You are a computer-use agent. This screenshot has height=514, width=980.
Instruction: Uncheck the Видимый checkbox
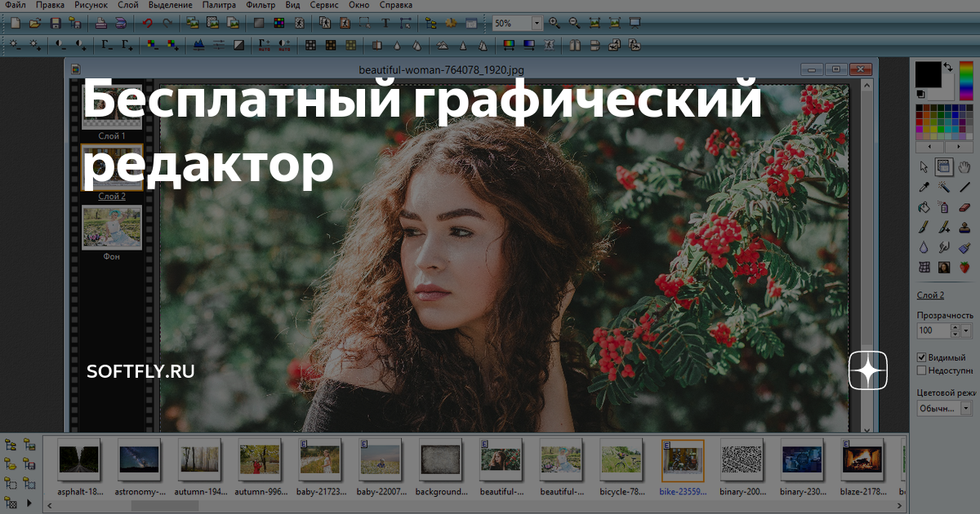922,357
